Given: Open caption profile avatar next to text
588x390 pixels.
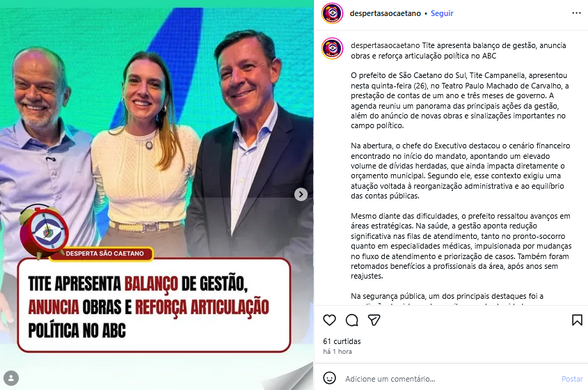Looking at the screenshot, I should pos(332,49).
